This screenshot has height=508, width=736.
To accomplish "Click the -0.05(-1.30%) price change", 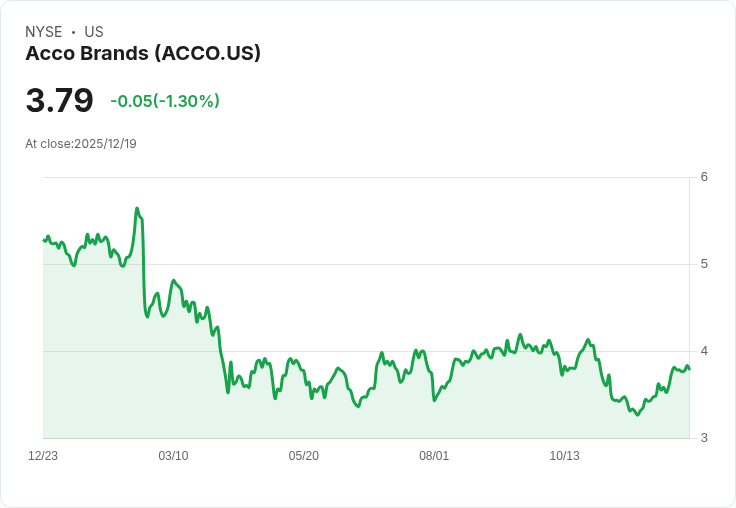I will pos(165,101).
